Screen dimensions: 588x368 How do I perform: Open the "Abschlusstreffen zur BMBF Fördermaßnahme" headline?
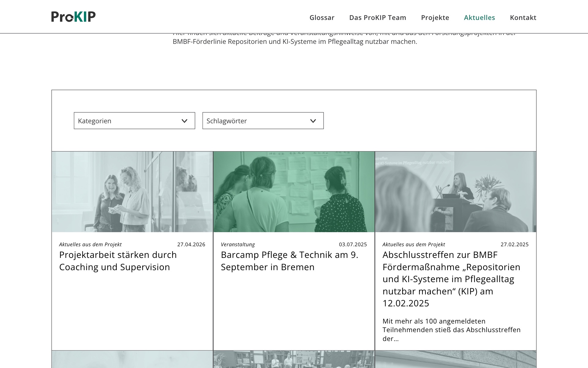point(451,279)
